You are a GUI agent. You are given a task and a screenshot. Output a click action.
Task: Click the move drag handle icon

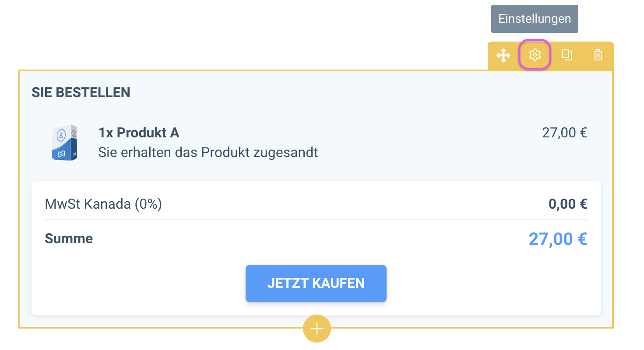tap(503, 56)
